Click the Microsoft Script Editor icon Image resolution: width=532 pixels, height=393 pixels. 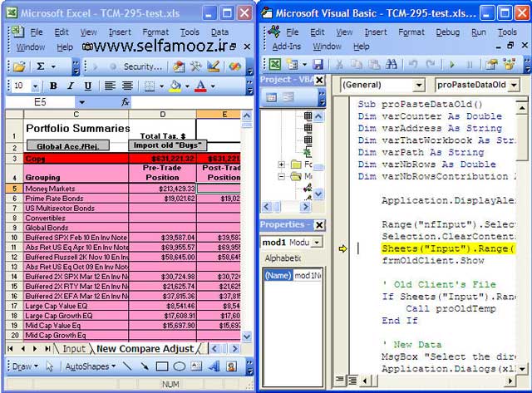pyautogui.click(x=234, y=66)
